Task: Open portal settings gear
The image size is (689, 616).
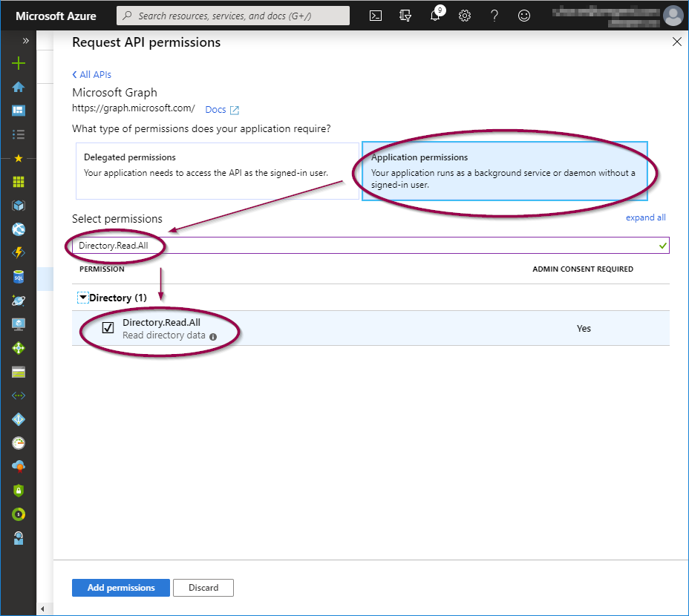Action: pos(465,16)
